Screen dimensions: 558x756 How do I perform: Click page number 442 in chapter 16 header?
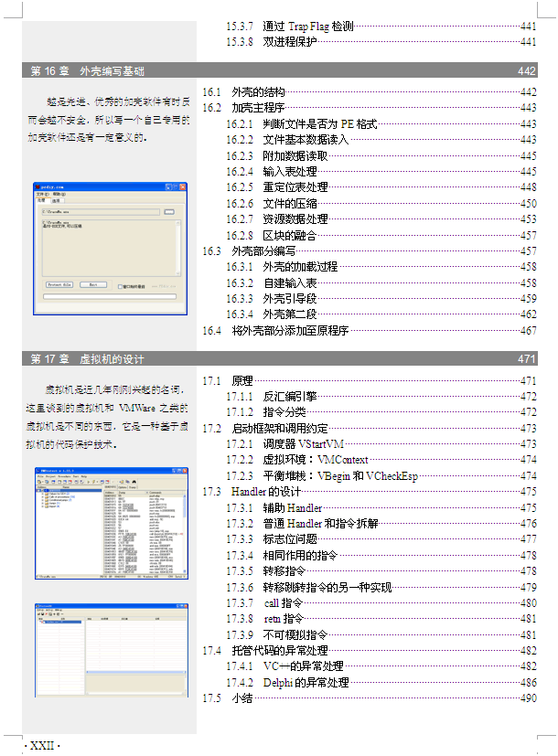[527, 71]
